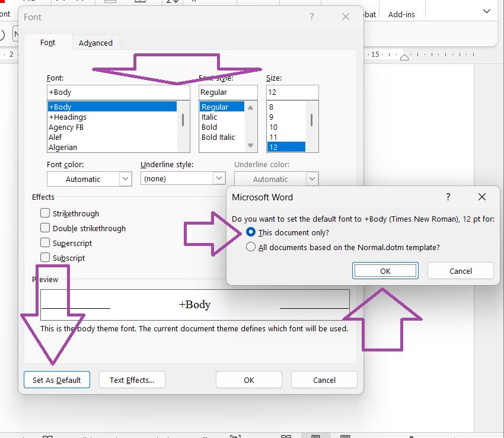
Task: Cancel the Microsoft Word default font prompt
Action: [x=460, y=271]
